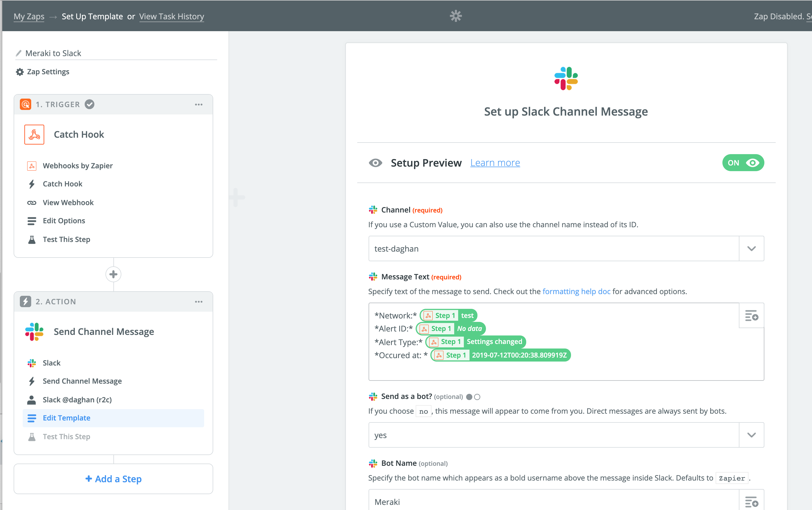
Task: Open the Channel dropdown showing test-daghan
Action: [751, 249]
